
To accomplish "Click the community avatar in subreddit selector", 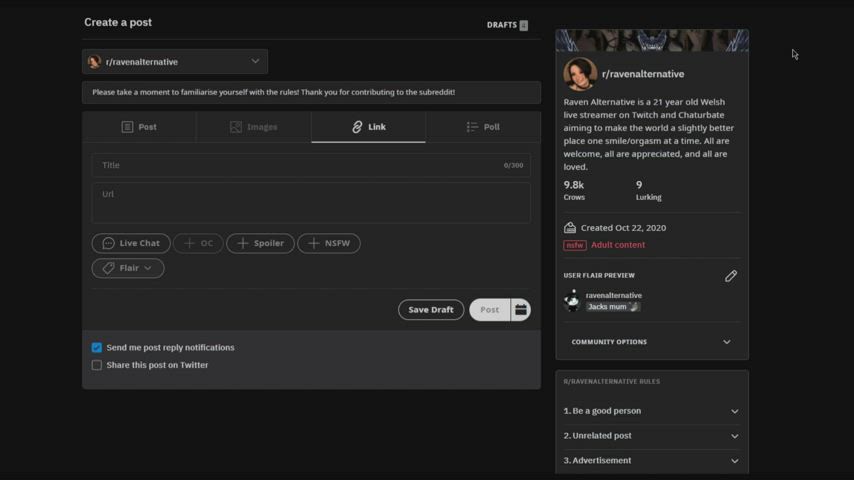I will pos(94,62).
